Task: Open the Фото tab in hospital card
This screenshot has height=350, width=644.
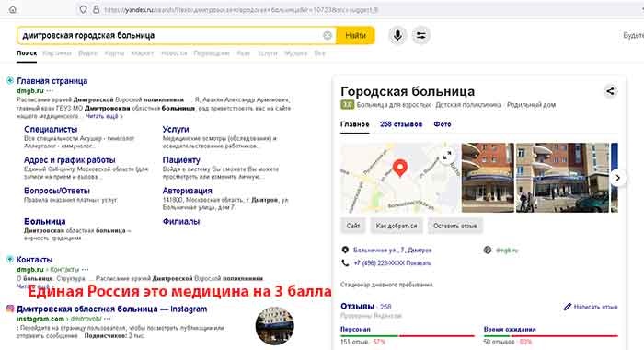Action: pyautogui.click(x=443, y=124)
